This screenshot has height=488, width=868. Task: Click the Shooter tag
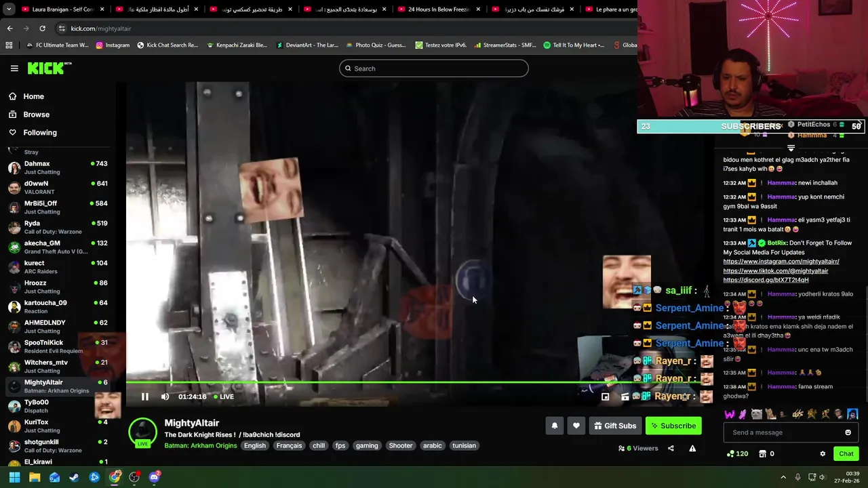coord(401,445)
